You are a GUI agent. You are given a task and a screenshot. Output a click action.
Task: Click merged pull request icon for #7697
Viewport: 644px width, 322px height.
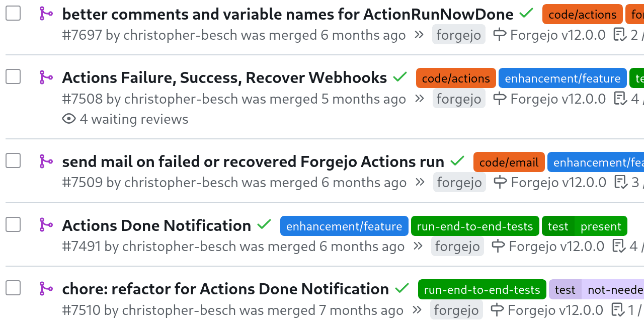(x=46, y=14)
